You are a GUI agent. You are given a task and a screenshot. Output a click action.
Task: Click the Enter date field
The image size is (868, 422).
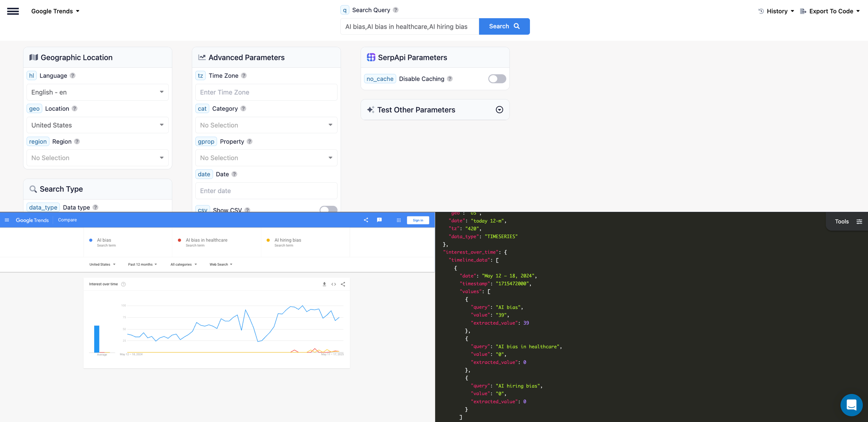point(266,191)
